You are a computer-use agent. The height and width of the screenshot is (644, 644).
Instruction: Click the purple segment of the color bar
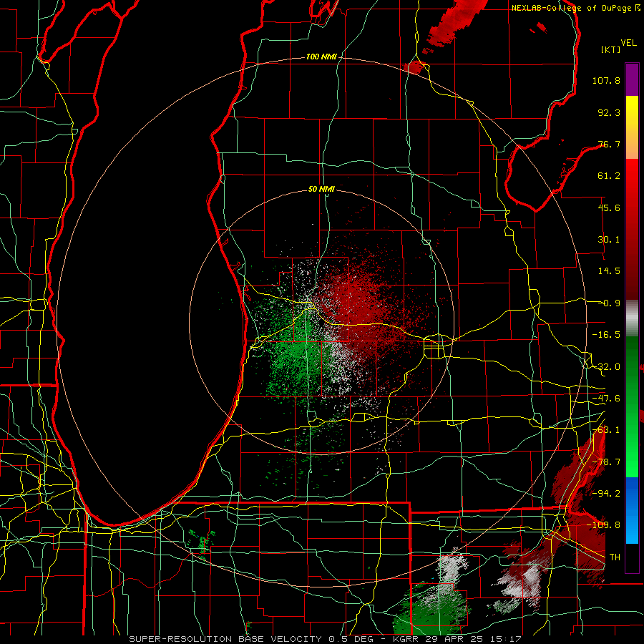[x=632, y=79]
